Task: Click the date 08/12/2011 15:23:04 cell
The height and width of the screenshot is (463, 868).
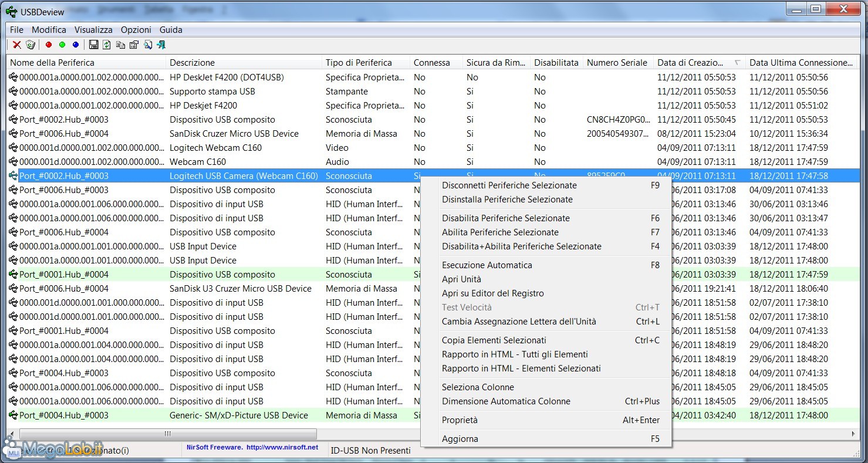Action: coord(697,134)
